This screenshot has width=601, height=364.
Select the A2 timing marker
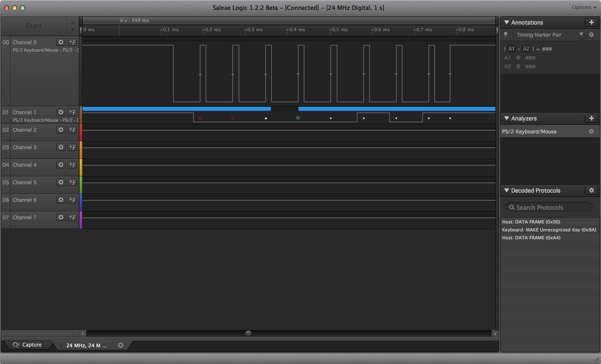(526, 49)
